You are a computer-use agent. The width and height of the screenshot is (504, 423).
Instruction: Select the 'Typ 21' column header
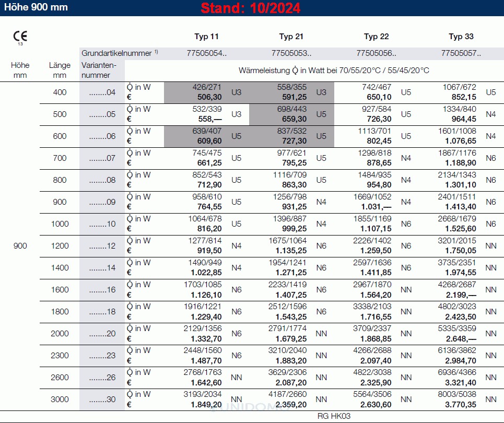tap(291, 37)
